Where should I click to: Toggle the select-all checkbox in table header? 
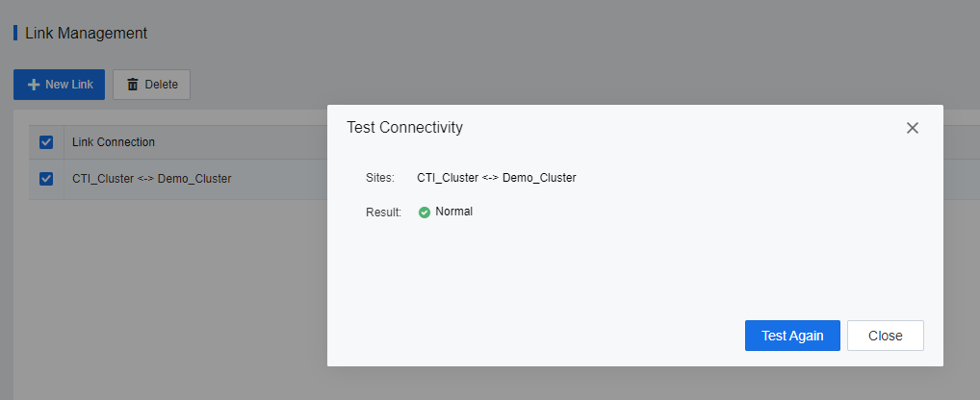pyautogui.click(x=46, y=142)
